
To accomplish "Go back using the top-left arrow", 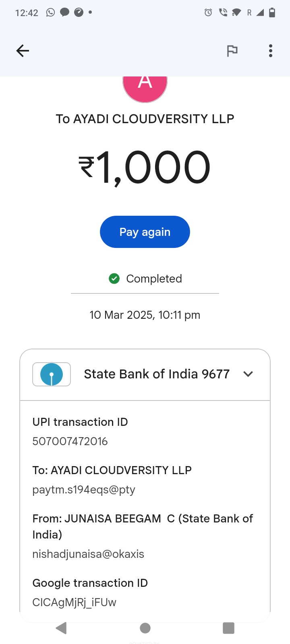I will pyautogui.click(x=23, y=51).
